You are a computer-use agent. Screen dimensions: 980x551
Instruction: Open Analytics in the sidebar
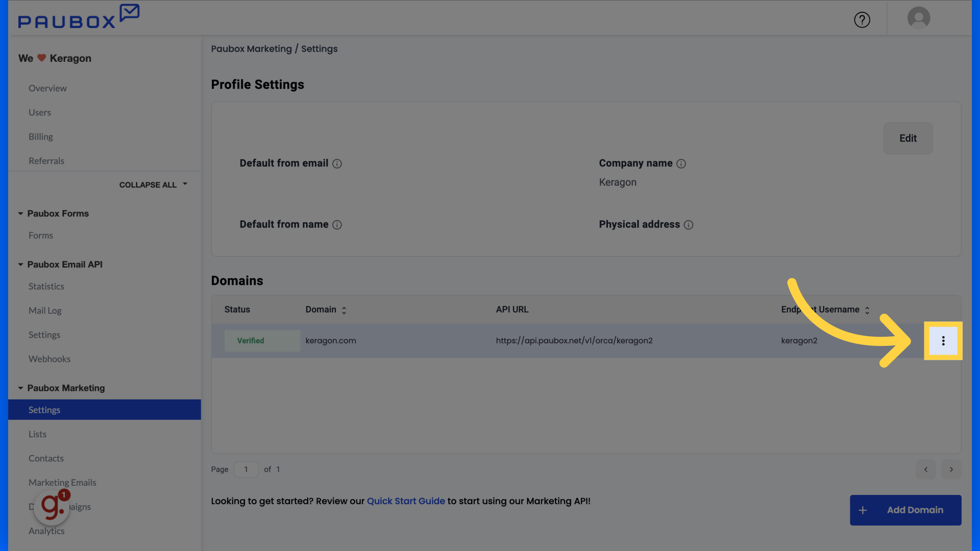point(46,531)
